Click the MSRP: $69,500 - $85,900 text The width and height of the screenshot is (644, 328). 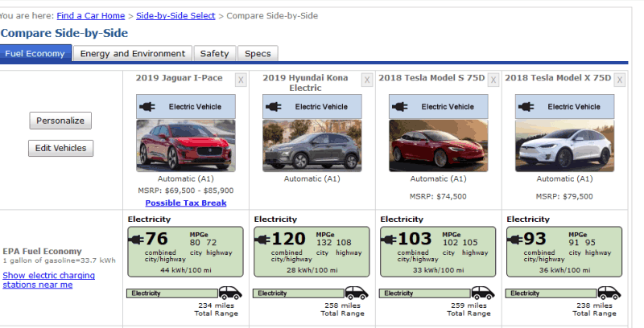coord(186,191)
